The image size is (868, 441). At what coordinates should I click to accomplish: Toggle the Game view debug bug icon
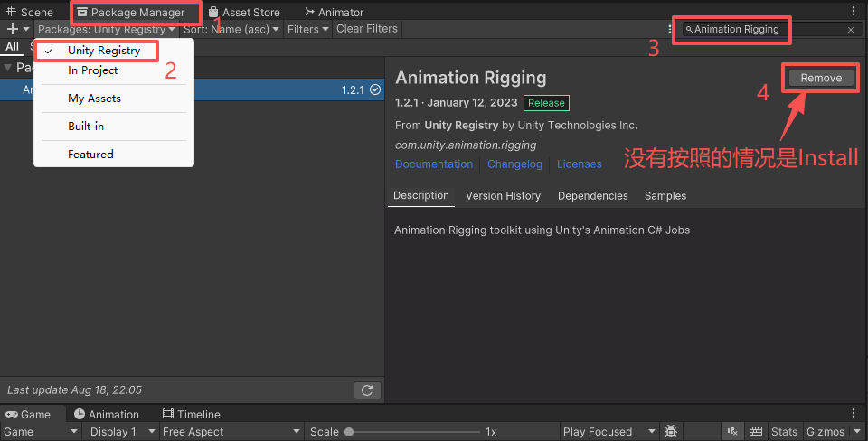[671, 432]
